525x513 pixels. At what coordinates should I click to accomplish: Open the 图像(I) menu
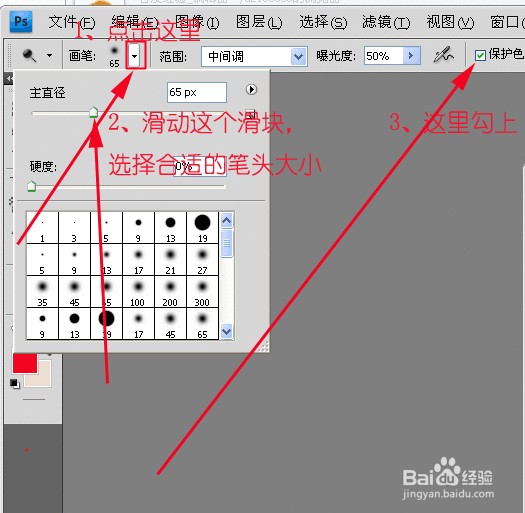coord(197,22)
